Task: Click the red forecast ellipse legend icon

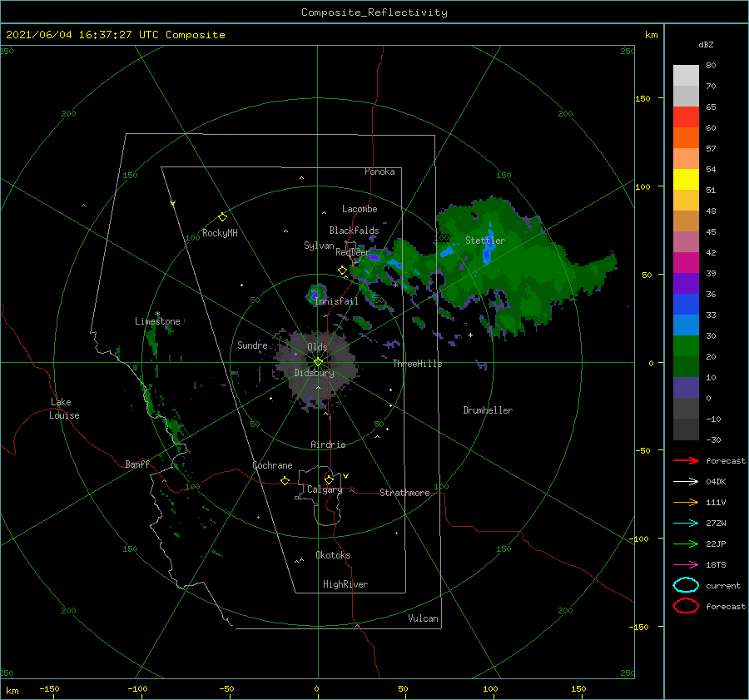Action: point(686,606)
